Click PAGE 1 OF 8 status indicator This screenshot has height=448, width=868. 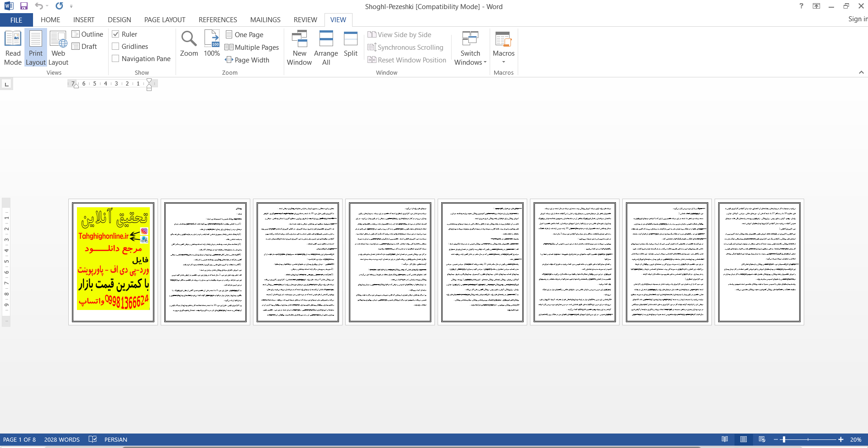click(19, 439)
